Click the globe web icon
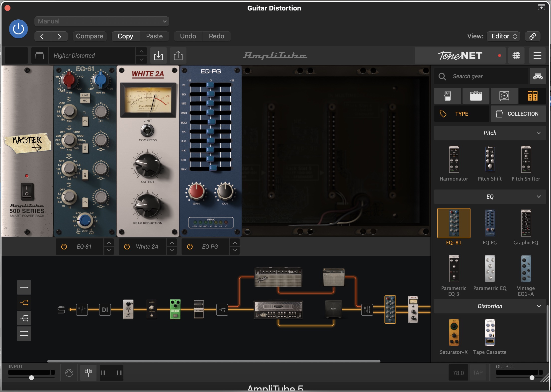551x392 pixels. click(516, 55)
